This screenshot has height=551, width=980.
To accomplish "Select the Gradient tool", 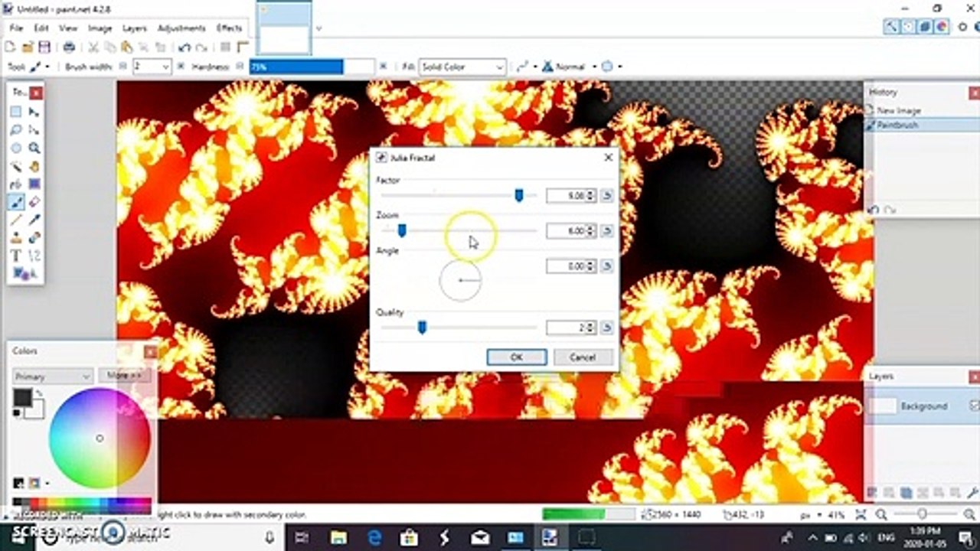I will (x=34, y=184).
